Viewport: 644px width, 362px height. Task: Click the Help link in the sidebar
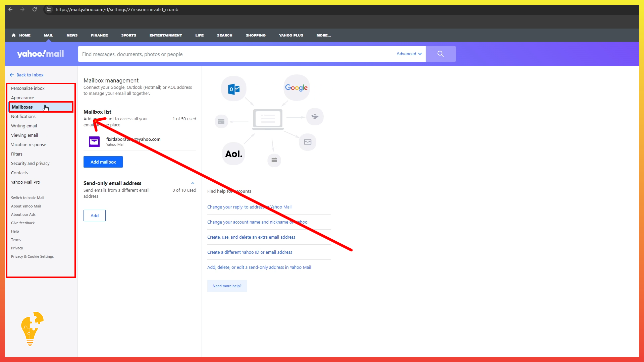[x=15, y=231]
